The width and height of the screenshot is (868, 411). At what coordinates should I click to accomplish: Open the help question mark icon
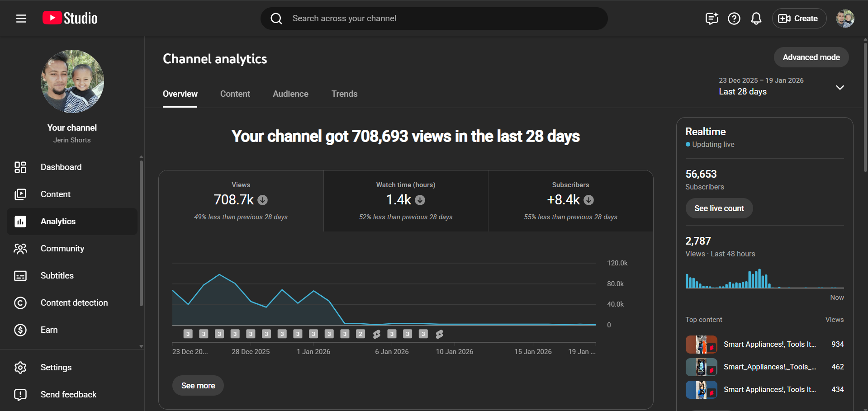[734, 19]
